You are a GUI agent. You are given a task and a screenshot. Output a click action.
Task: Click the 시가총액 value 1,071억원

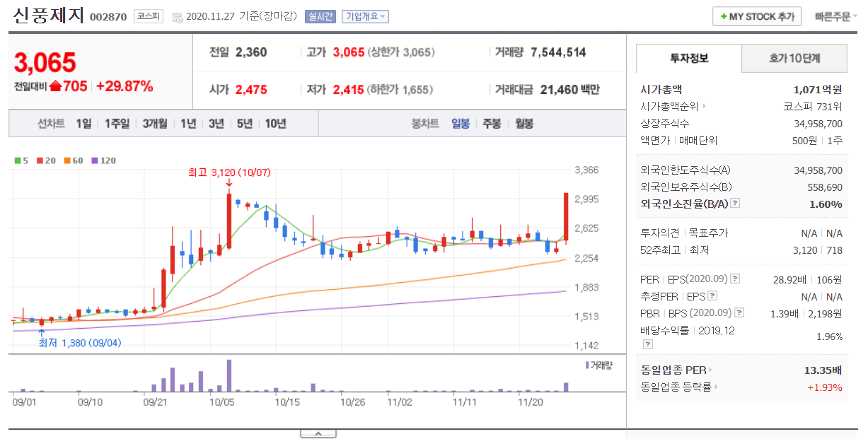pyautogui.click(x=818, y=90)
